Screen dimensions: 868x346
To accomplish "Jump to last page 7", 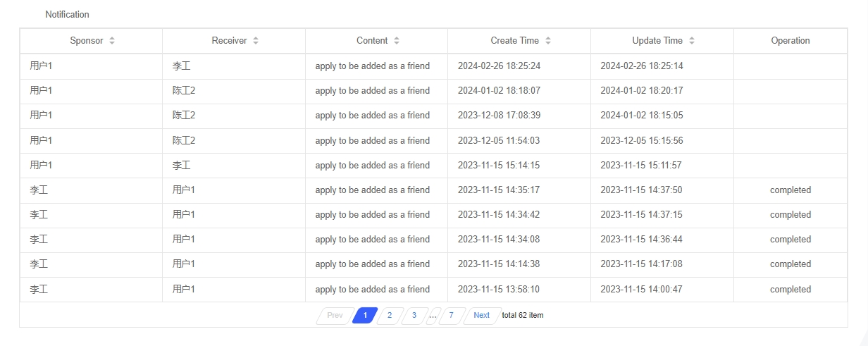I will coord(451,315).
